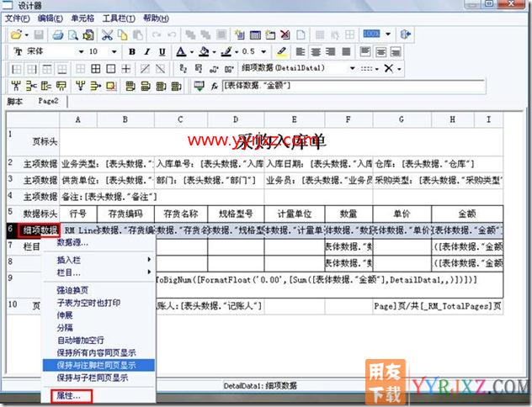Click the save diskette icon
The height and width of the screenshot is (407, 532).
[39, 34]
